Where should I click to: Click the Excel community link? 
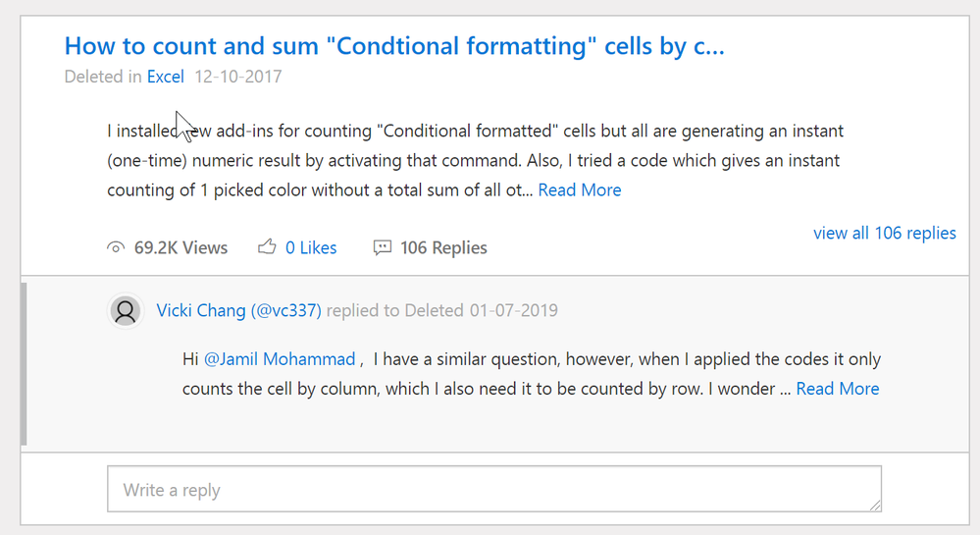point(166,77)
